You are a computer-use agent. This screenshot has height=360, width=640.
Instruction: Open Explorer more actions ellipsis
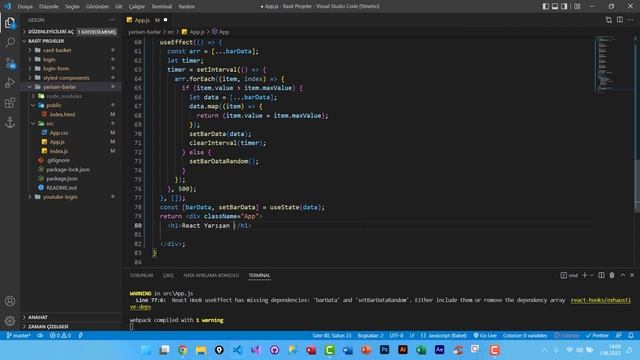coord(112,20)
